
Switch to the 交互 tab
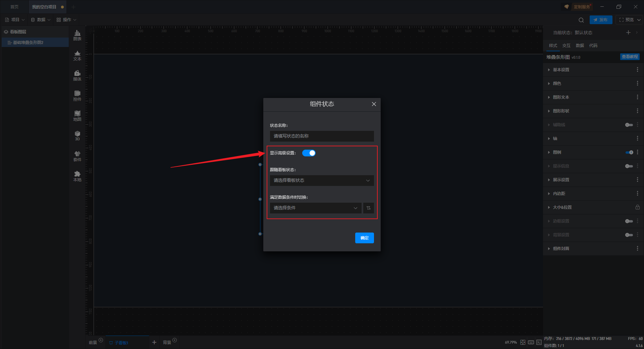(567, 46)
